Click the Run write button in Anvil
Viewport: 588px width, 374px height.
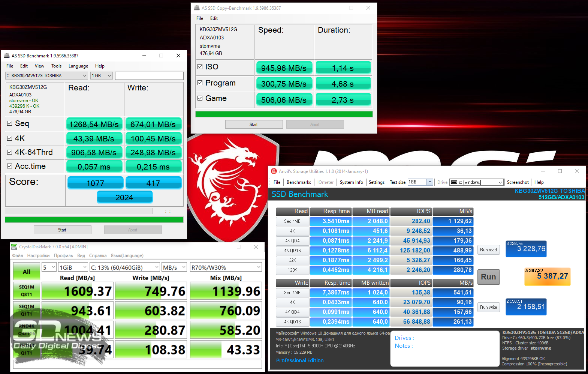(489, 307)
